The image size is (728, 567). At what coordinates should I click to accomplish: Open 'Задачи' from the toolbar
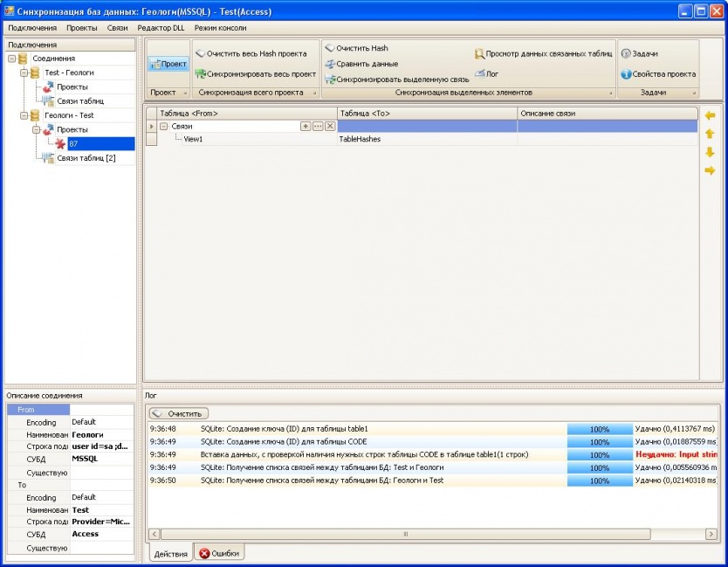639,53
